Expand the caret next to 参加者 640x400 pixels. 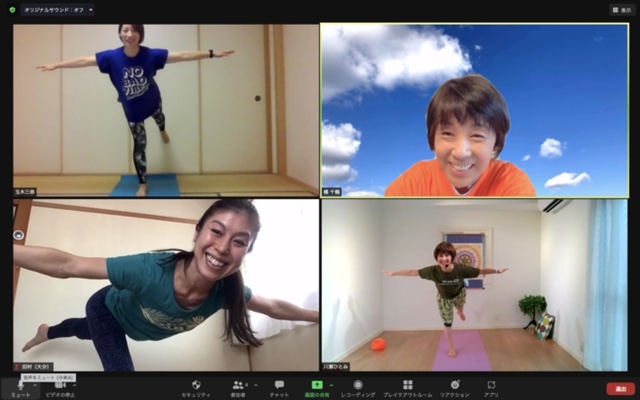(256, 384)
